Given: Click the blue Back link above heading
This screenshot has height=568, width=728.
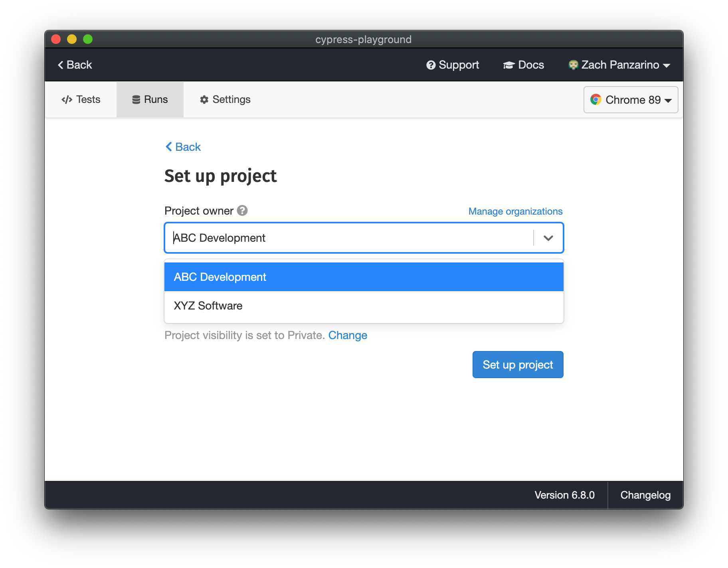Looking at the screenshot, I should (x=183, y=147).
